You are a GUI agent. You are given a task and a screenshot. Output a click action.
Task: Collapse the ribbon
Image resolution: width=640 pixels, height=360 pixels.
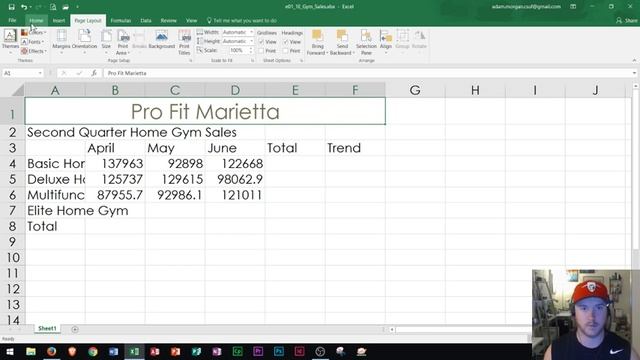tap(634, 60)
